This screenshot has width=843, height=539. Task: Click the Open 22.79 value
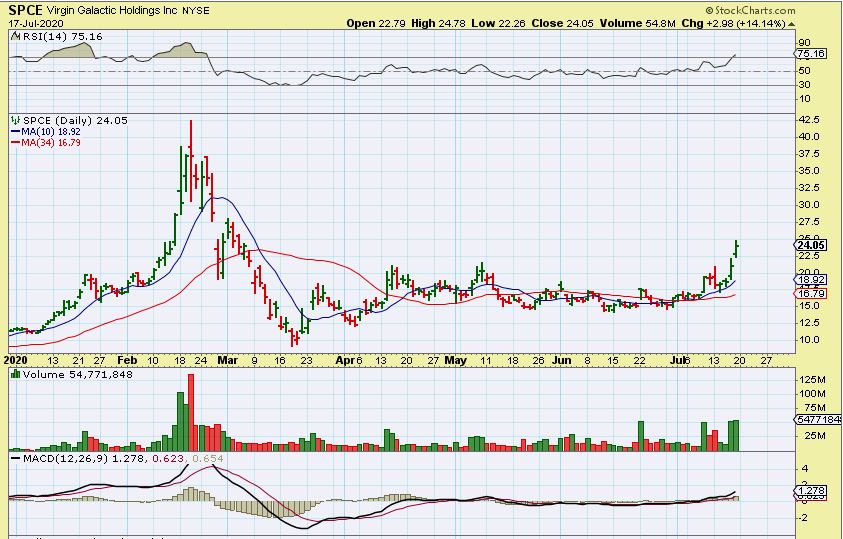[x=376, y=23]
